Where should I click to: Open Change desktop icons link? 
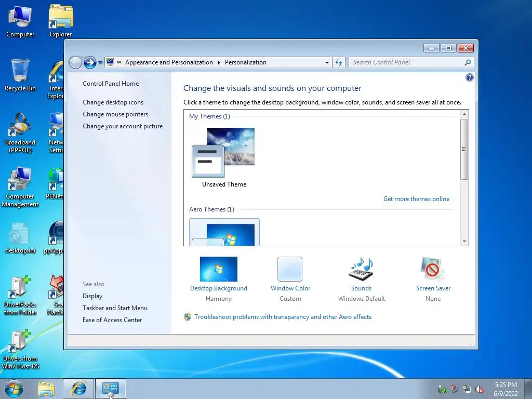tap(113, 102)
